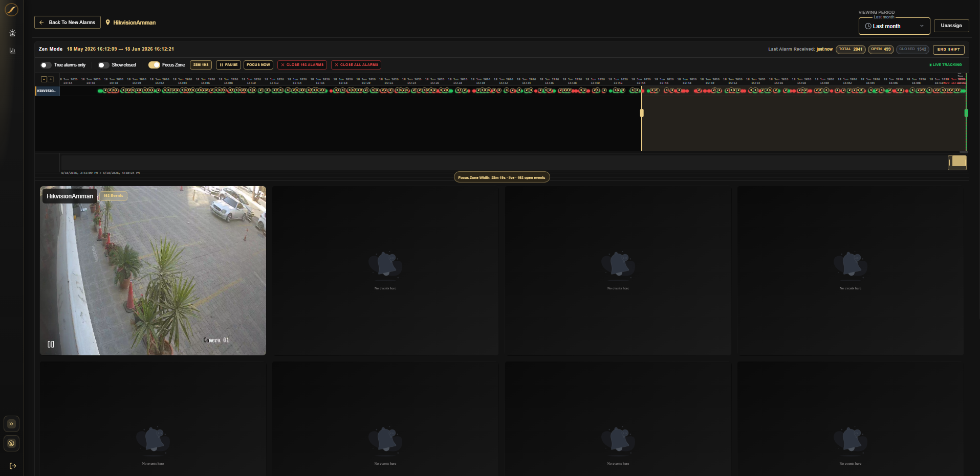
Task: Click the logout icon in sidebar
Action: 13,466
